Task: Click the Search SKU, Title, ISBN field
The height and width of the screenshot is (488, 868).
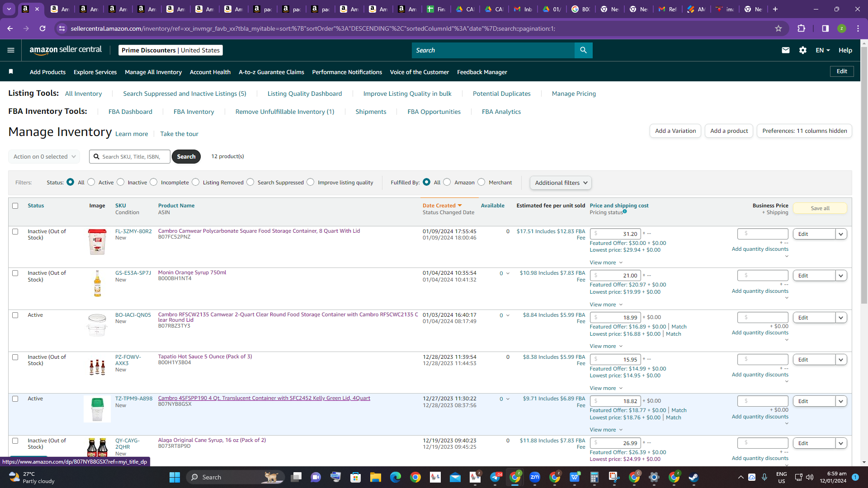Action: pos(130,157)
